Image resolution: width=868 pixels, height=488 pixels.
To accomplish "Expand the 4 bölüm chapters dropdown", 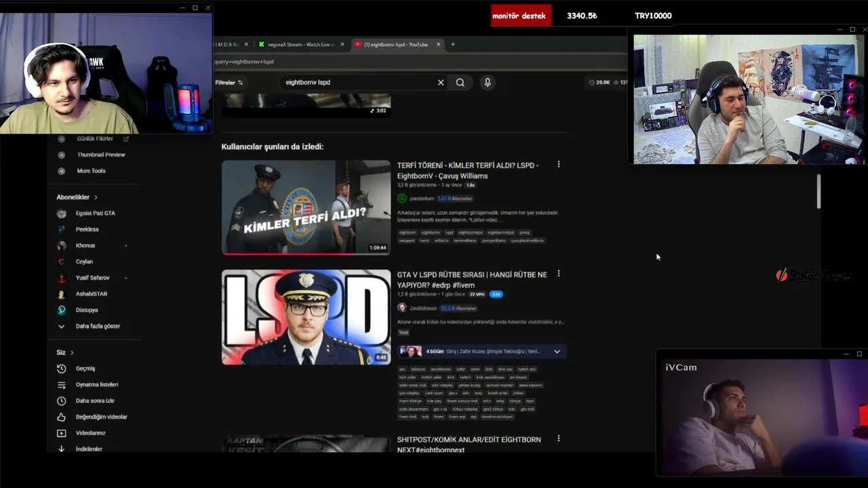I will click(x=557, y=352).
